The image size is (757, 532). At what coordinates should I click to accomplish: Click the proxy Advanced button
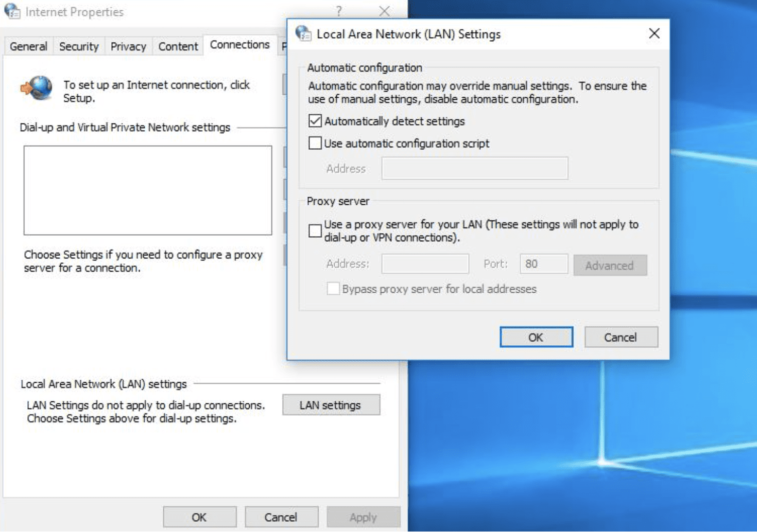pyautogui.click(x=610, y=265)
